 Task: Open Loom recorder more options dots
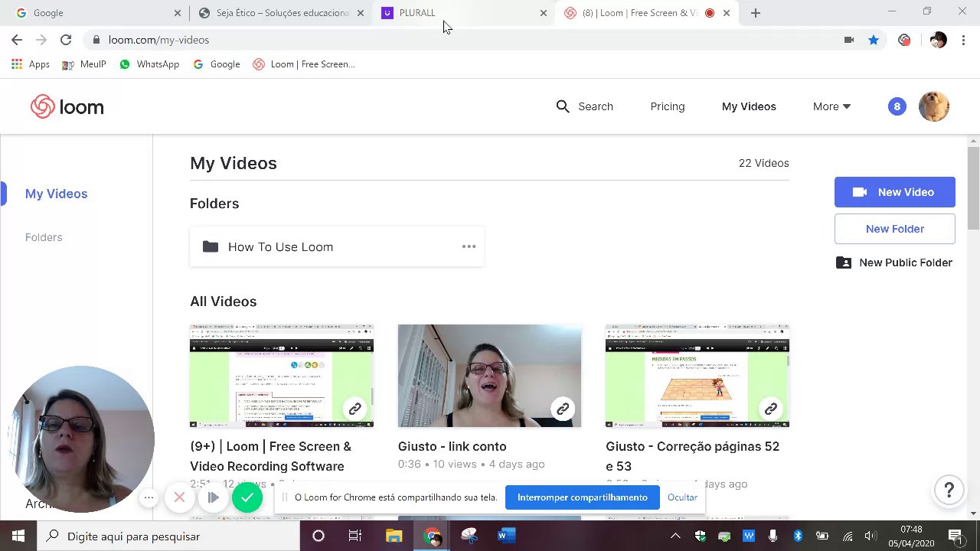[x=149, y=498]
